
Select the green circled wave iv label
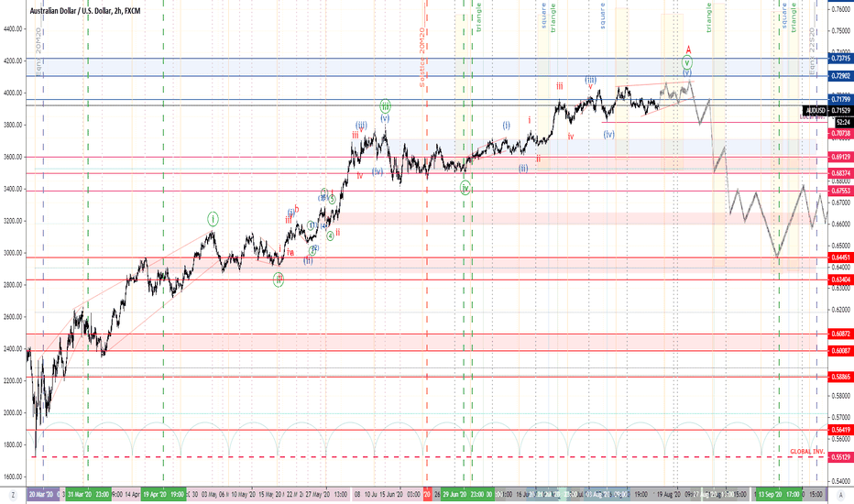point(465,188)
